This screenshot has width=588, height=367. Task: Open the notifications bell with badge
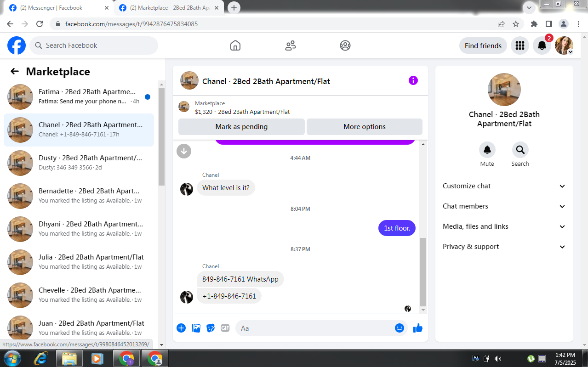tap(542, 45)
